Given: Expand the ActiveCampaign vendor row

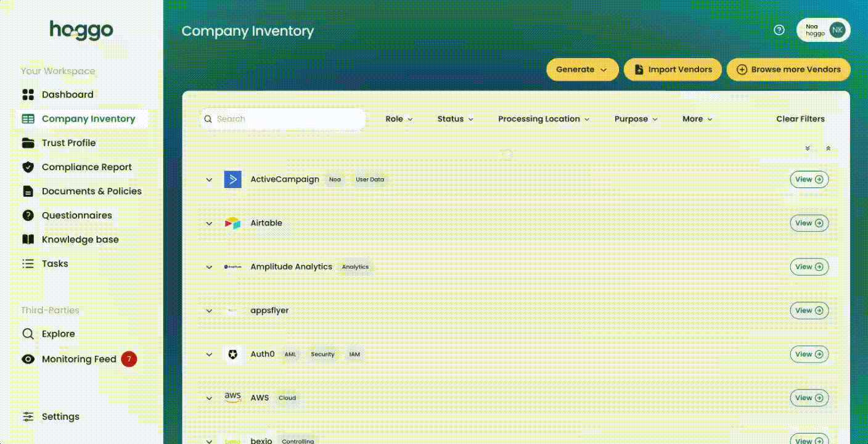Looking at the screenshot, I should pyautogui.click(x=209, y=179).
